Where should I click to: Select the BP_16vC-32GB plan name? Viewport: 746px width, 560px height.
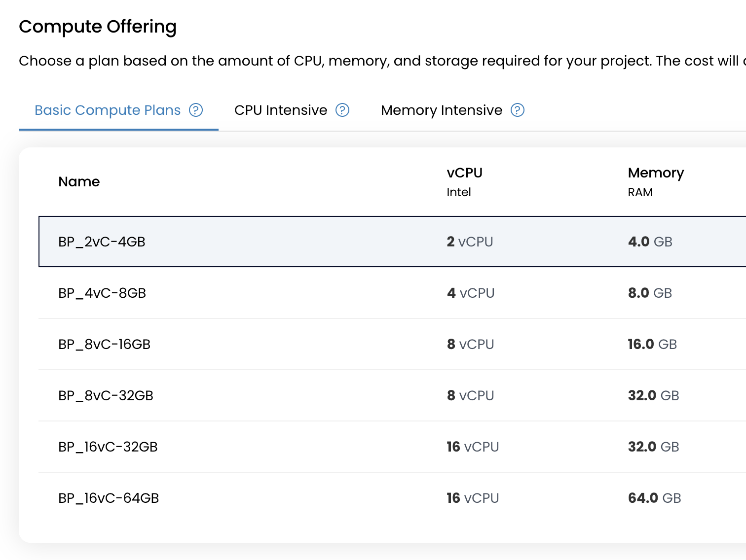(x=108, y=447)
